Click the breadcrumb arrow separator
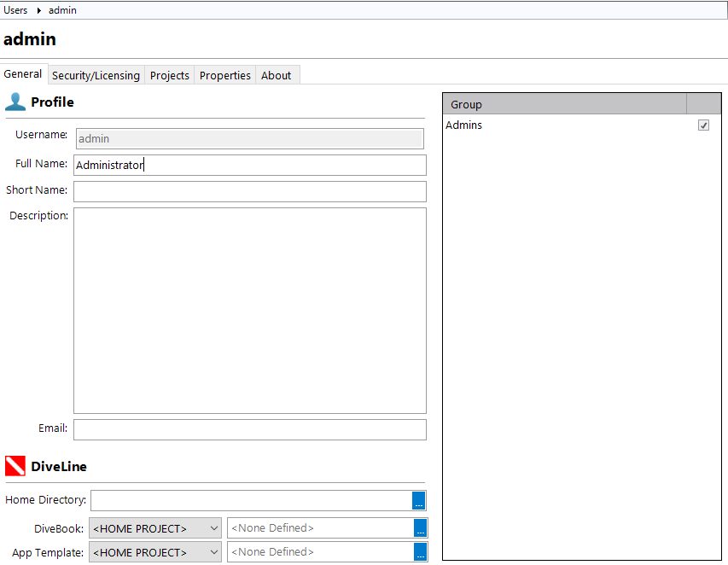This screenshot has width=728, height=565. [x=38, y=11]
